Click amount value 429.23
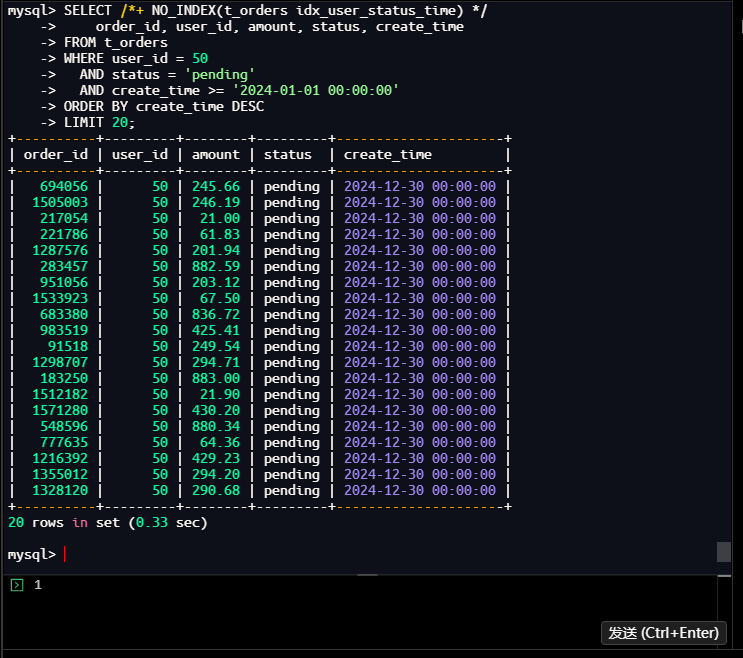 coord(216,459)
